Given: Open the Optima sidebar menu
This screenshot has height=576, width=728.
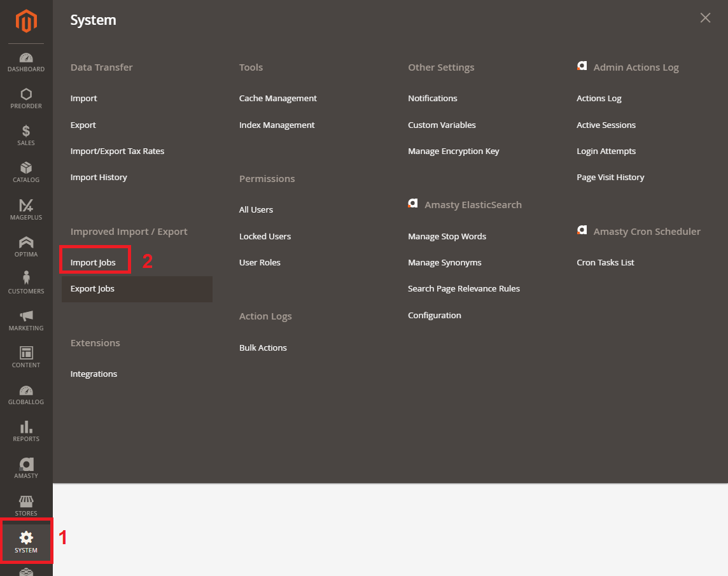Looking at the screenshot, I should pos(26,247).
